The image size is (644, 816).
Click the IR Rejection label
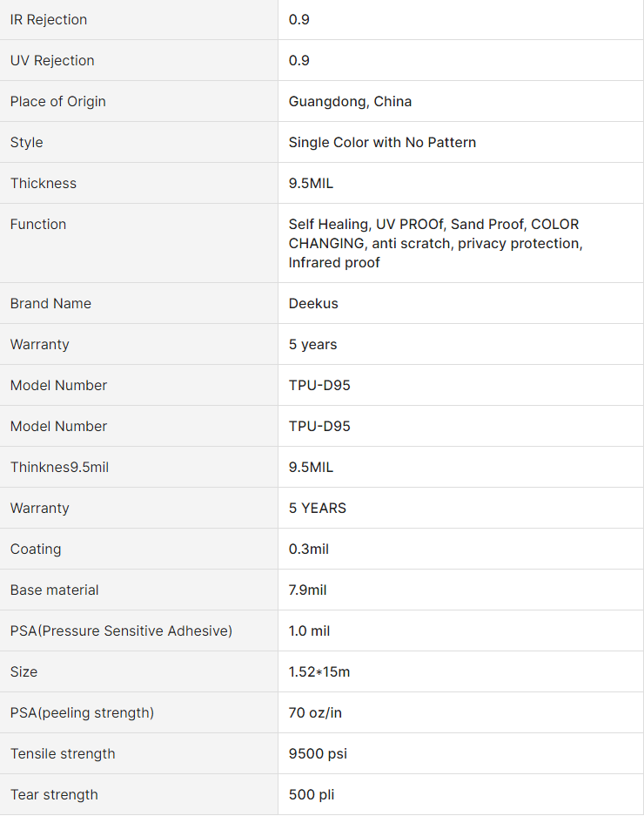pos(49,20)
